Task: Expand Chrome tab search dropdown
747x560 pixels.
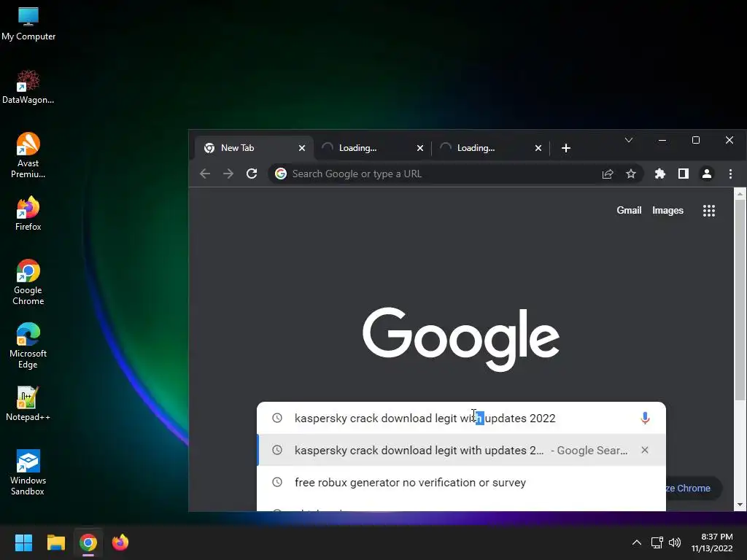Action: click(629, 140)
